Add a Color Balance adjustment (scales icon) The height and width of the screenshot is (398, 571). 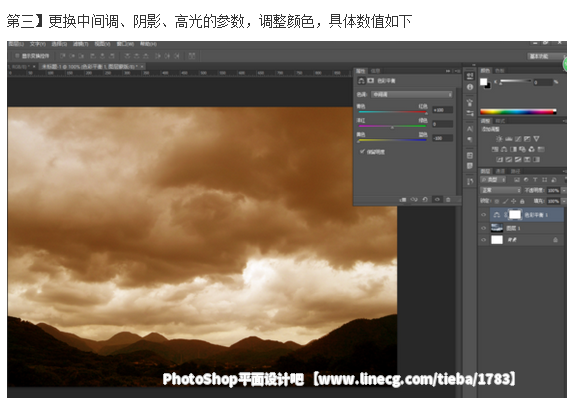[504, 149]
